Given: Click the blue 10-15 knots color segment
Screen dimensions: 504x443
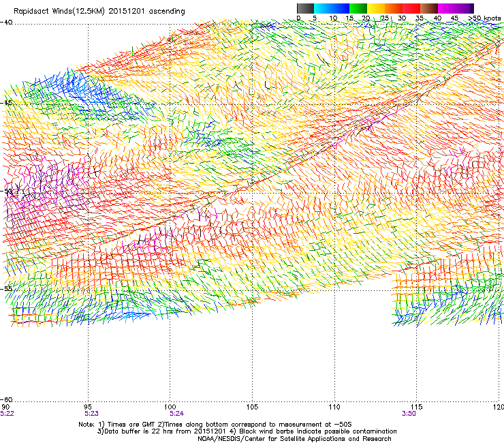Looking at the screenshot, I should (x=341, y=8).
